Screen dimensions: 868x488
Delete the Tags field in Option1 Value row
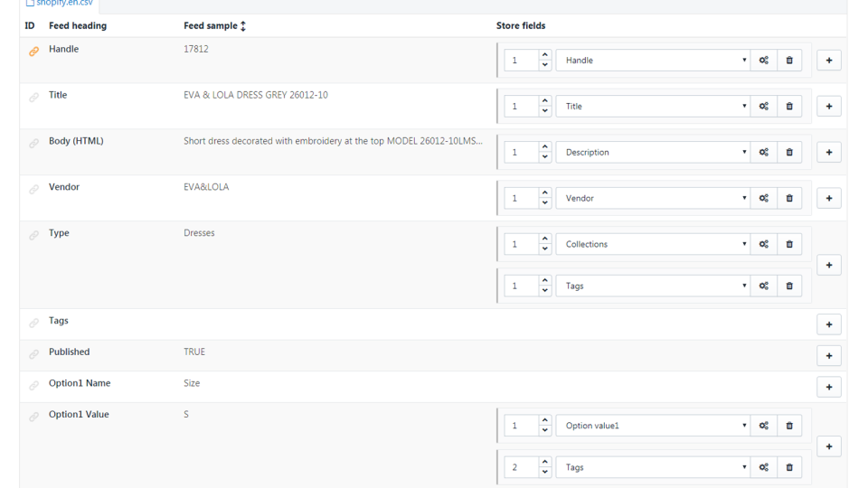tap(789, 467)
